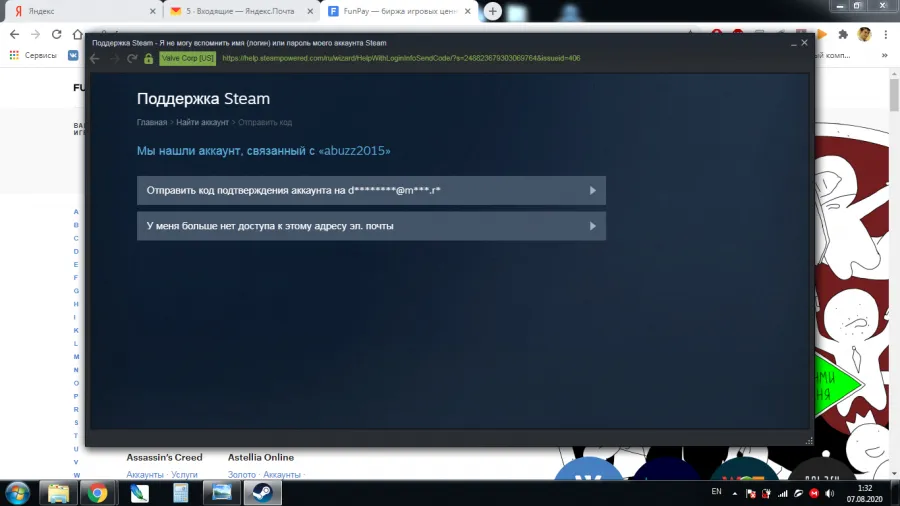The height and width of the screenshot is (506, 900).
Task: Open the VK bookmark icon
Action: pos(73,55)
